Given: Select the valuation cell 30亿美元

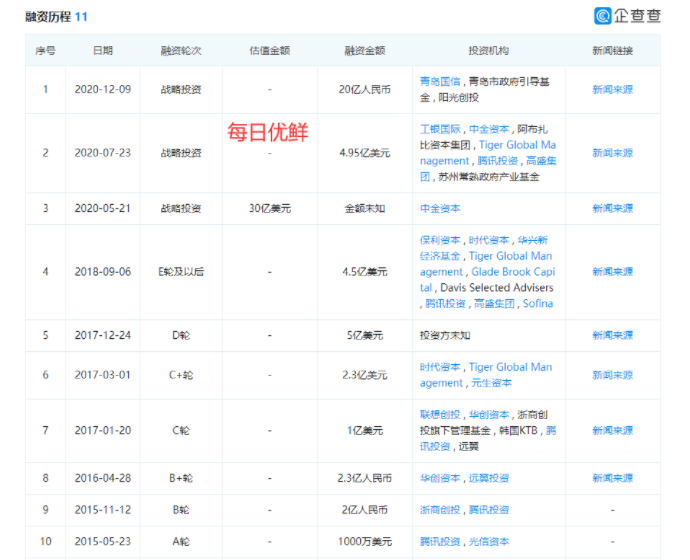Looking at the screenshot, I should pyautogui.click(x=270, y=208).
